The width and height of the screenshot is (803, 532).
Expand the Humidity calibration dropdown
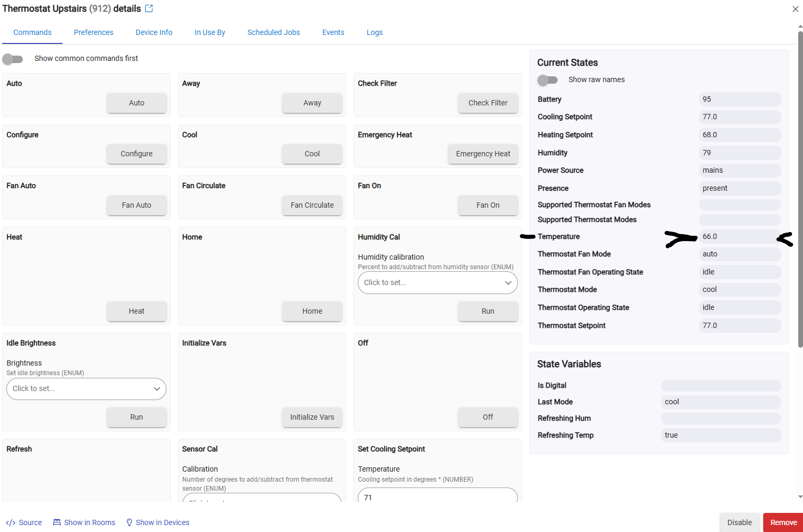[437, 283]
